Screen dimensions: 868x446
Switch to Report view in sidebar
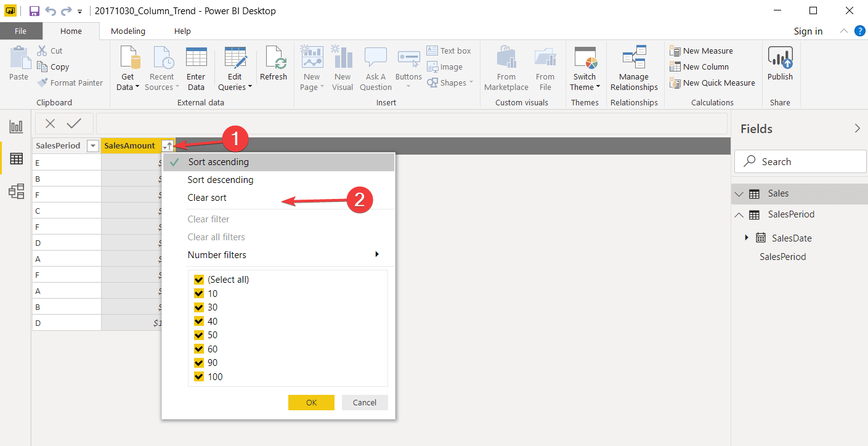16,127
